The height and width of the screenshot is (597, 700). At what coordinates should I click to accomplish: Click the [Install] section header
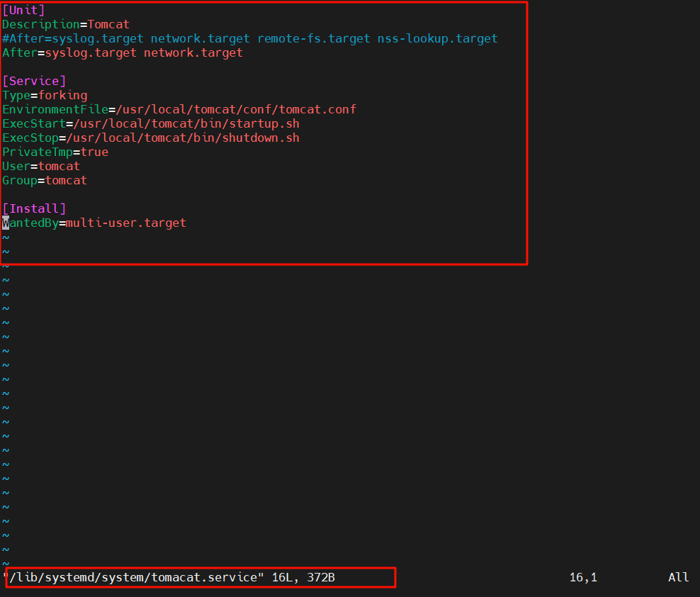point(34,208)
